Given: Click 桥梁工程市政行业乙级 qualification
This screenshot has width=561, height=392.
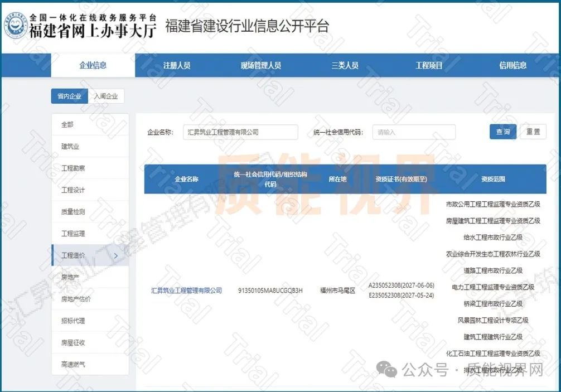Looking at the screenshot, I should (x=493, y=304).
